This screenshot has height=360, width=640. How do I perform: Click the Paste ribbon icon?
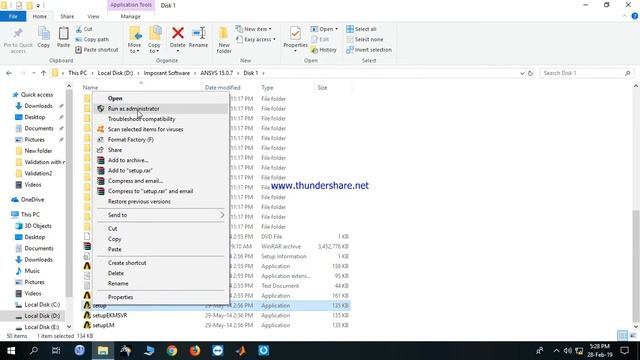tap(63, 33)
